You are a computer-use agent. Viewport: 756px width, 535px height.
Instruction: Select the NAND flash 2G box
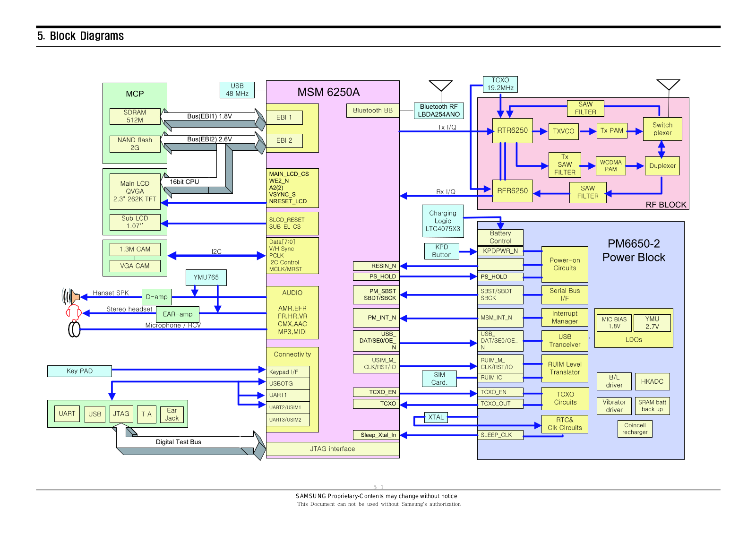point(135,144)
